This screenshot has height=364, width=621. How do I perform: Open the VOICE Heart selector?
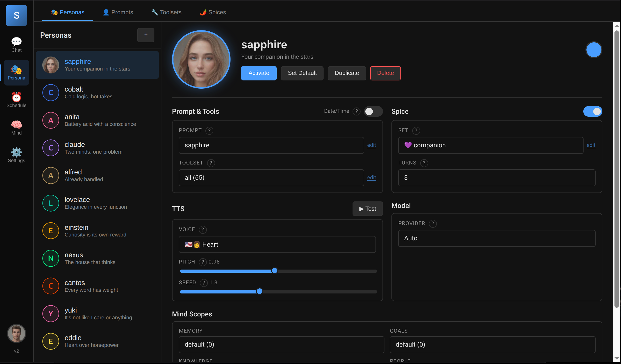[277, 244]
